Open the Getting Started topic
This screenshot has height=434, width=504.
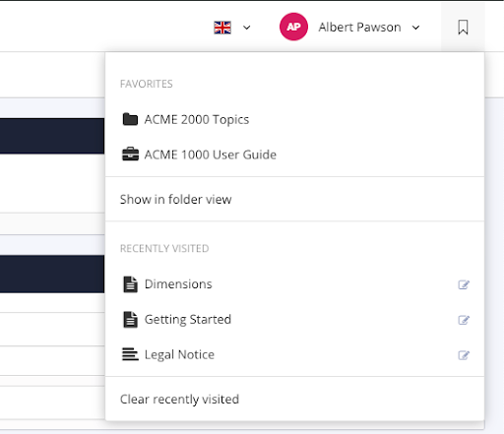pos(188,320)
